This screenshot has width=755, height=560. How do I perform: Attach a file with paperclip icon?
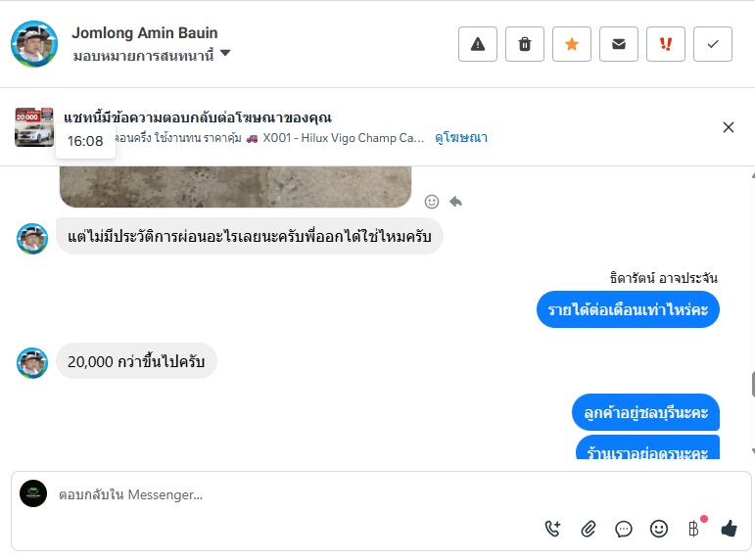pyautogui.click(x=589, y=529)
